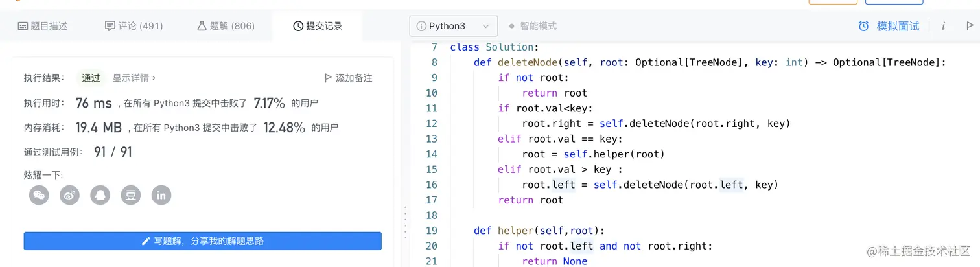The width and height of the screenshot is (980, 267).
Task: Share result to Douban
Action: [131, 195]
